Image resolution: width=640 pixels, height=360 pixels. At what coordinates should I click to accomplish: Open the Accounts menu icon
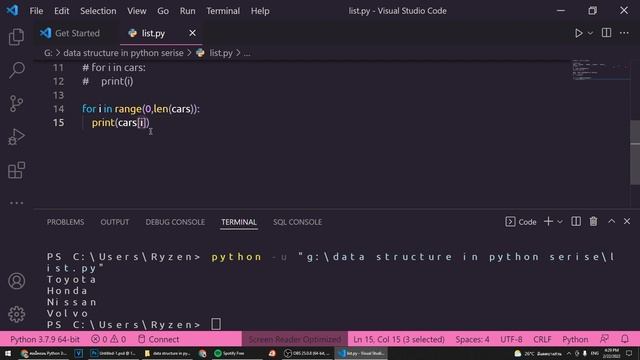(16, 281)
